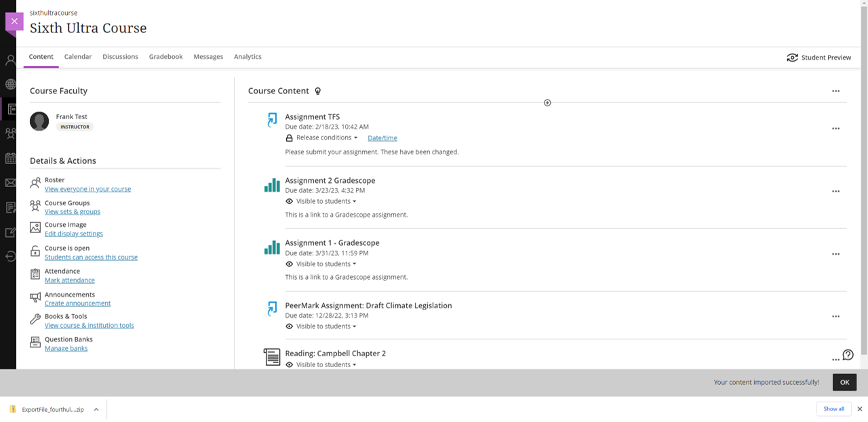
Task: Click the Course Image picture icon
Action: (35, 228)
